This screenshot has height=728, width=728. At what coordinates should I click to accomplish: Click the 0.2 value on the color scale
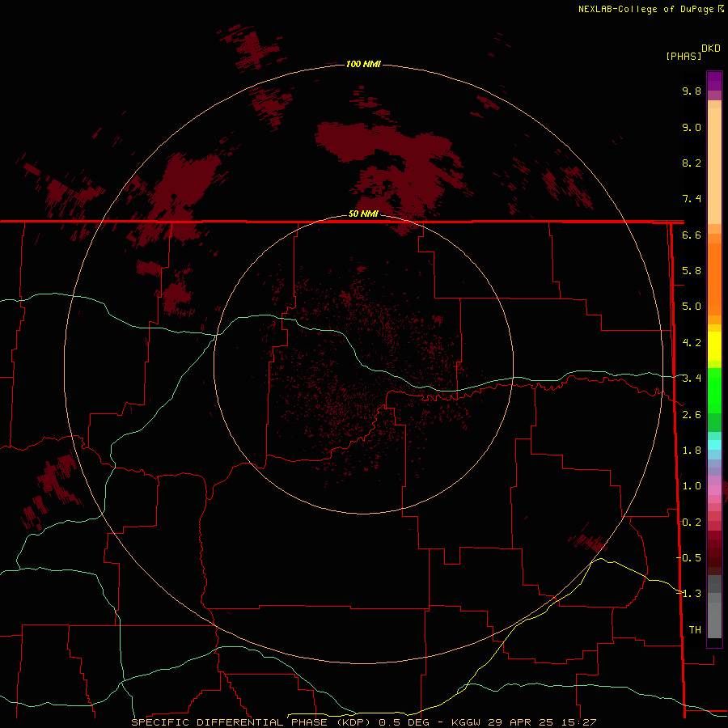[692, 523]
